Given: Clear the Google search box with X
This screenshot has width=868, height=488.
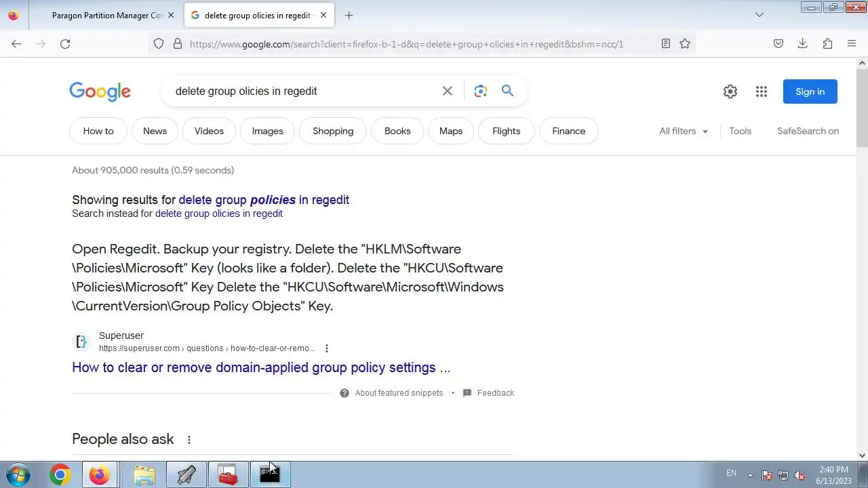Looking at the screenshot, I should [x=448, y=91].
